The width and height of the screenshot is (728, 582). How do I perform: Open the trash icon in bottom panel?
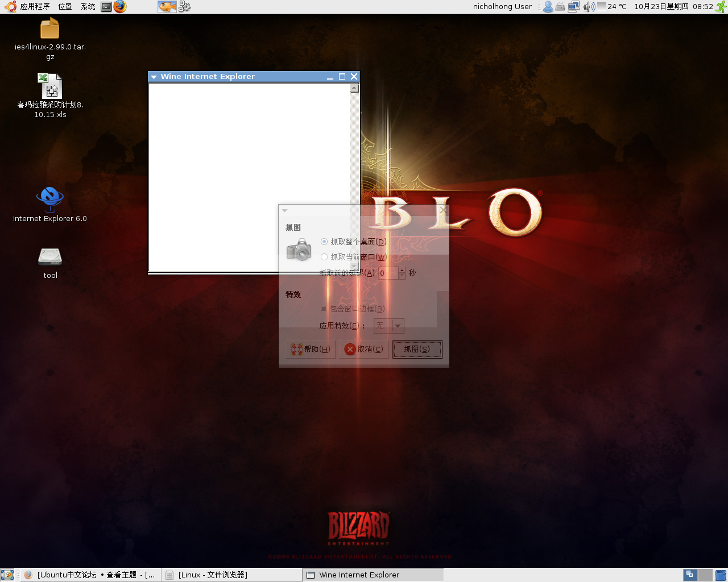tap(721, 575)
